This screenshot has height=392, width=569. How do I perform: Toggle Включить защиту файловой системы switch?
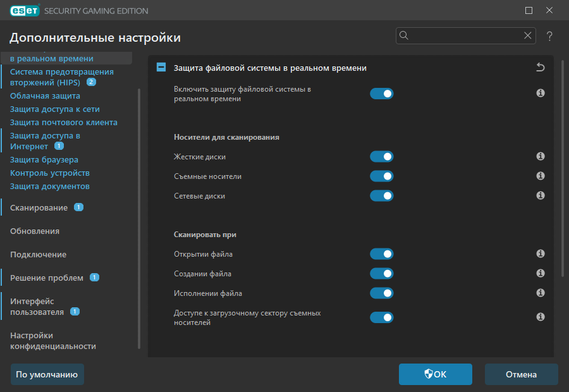(x=382, y=94)
